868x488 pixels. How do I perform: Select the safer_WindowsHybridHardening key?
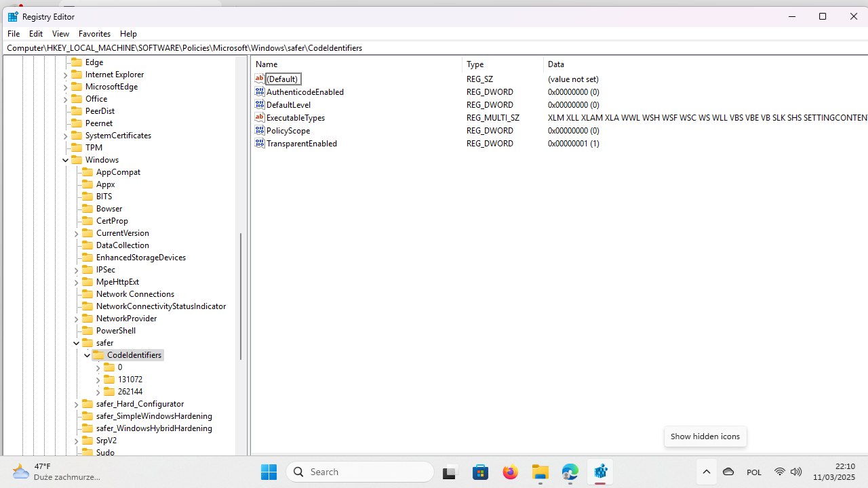tap(154, 428)
